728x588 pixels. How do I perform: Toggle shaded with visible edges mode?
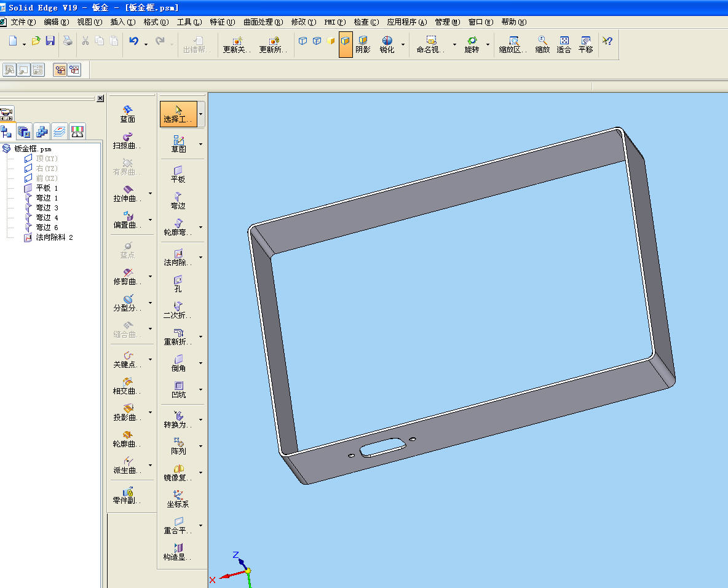point(346,44)
